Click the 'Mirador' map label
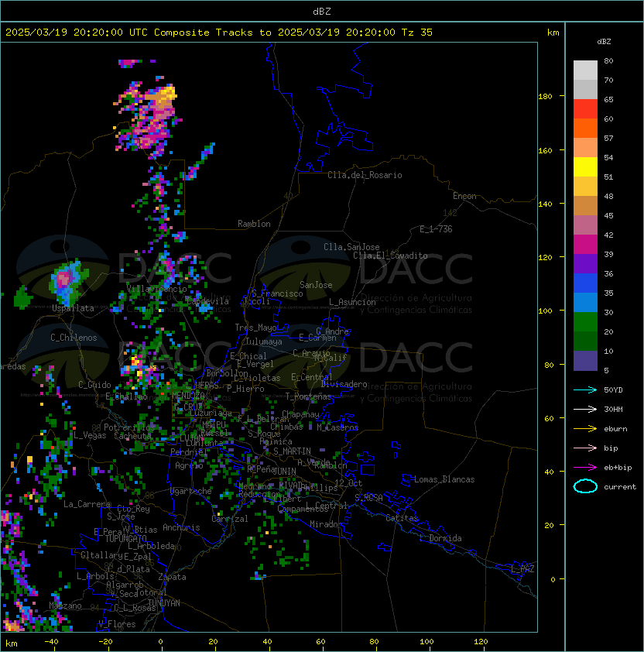Image resolution: width=644 pixels, height=652 pixels. click(326, 524)
